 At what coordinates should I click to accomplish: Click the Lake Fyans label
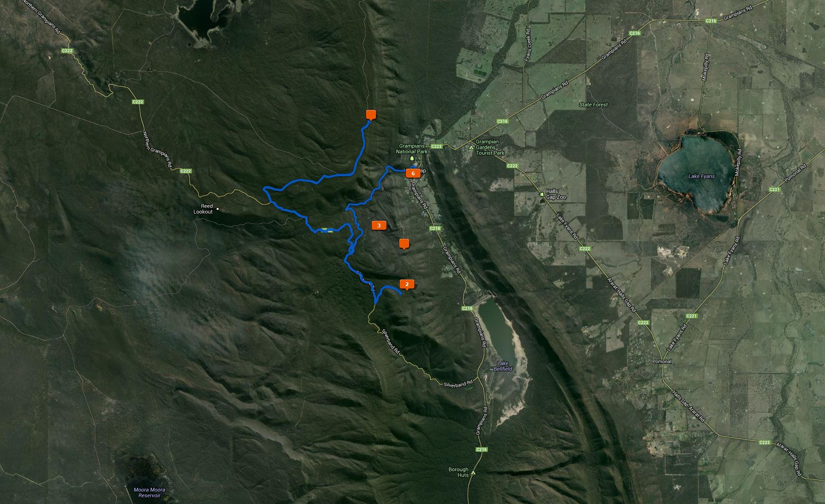pos(701,176)
